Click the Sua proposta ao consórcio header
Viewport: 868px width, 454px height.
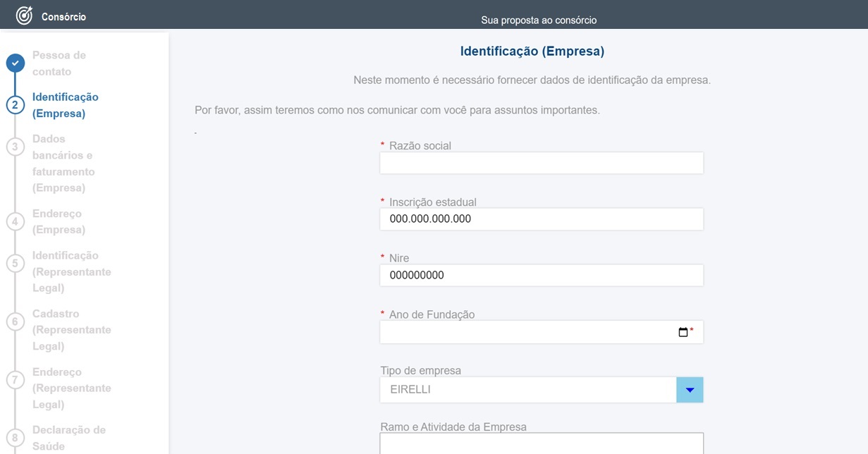[539, 20]
